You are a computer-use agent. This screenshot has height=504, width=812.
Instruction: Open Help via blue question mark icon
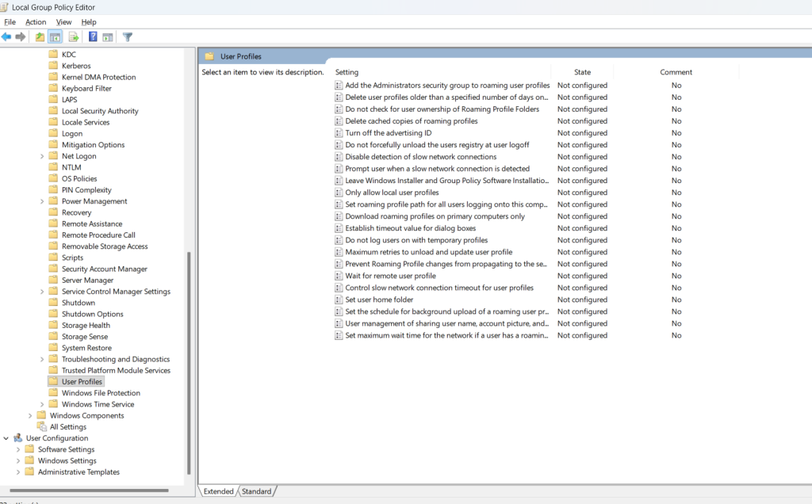pyautogui.click(x=93, y=37)
